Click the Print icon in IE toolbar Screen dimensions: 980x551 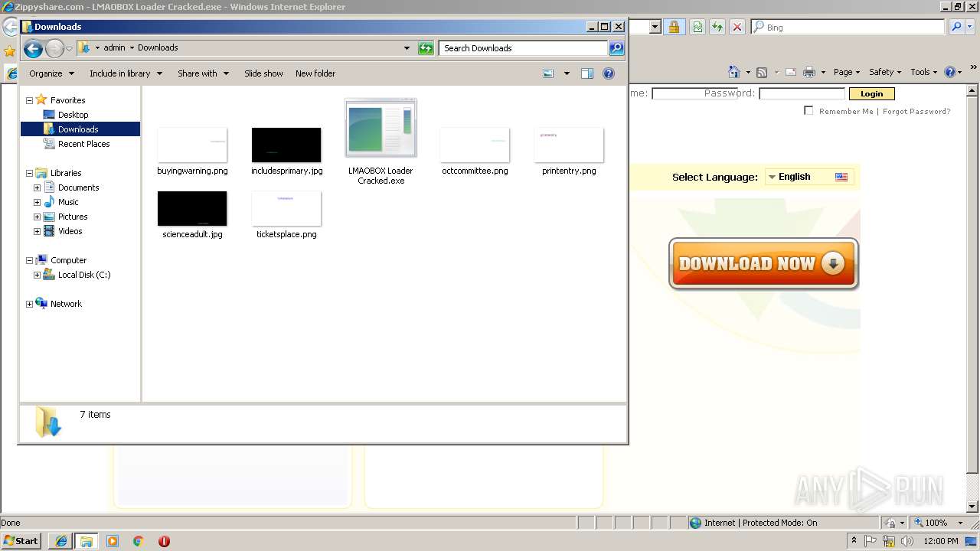point(809,72)
